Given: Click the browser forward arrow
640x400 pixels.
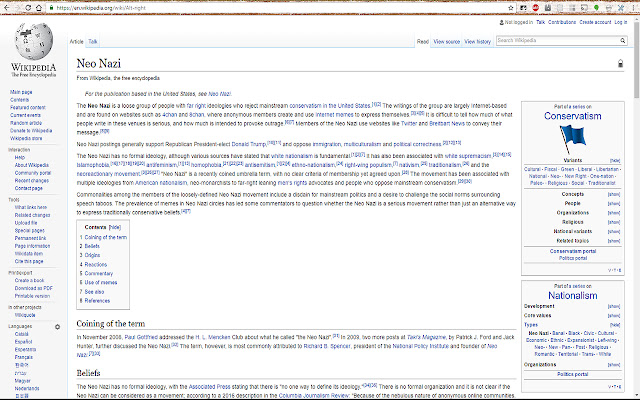Looking at the screenshot, I should click(x=18, y=8).
